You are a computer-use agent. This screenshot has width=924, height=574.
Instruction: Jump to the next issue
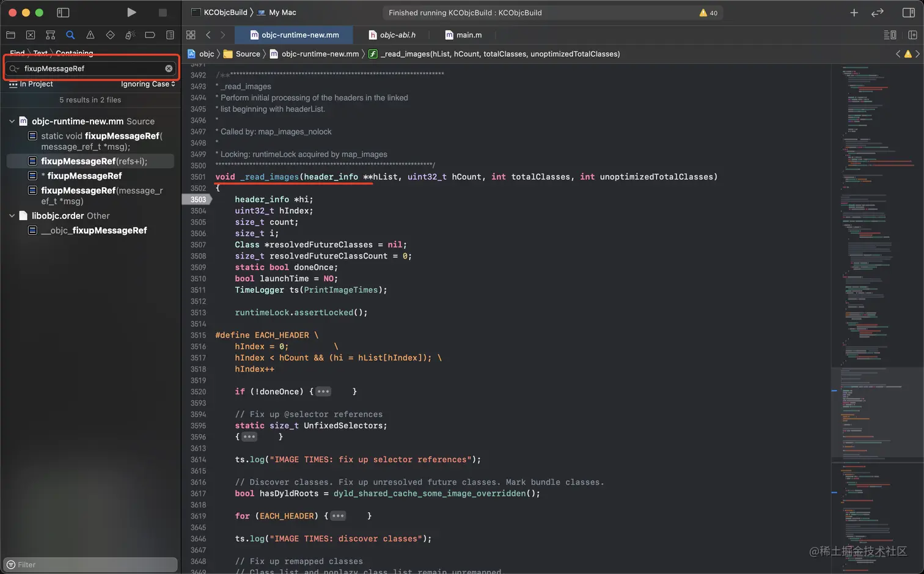pos(917,54)
